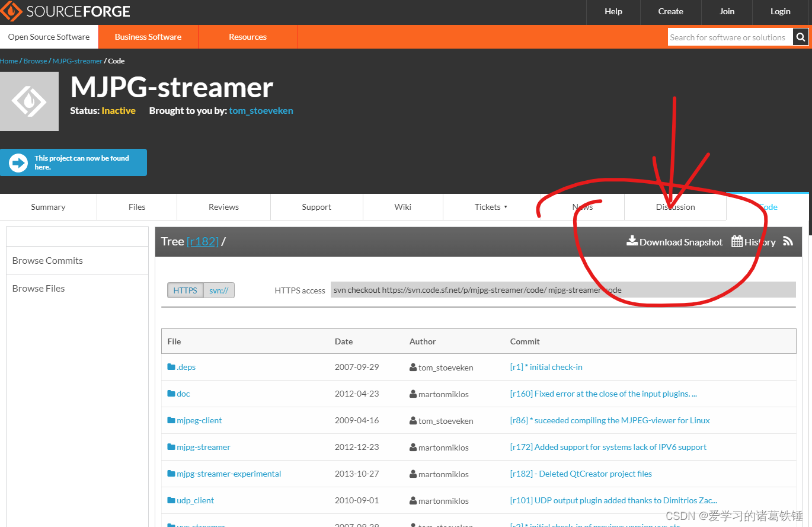Expand the Tickets dropdown arrow
The width and height of the screenshot is (812, 527).
(x=506, y=207)
